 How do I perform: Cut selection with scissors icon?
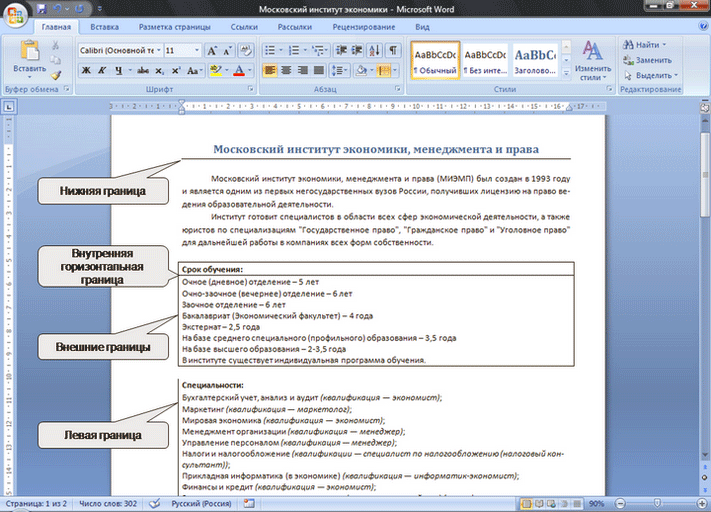tap(55, 45)
